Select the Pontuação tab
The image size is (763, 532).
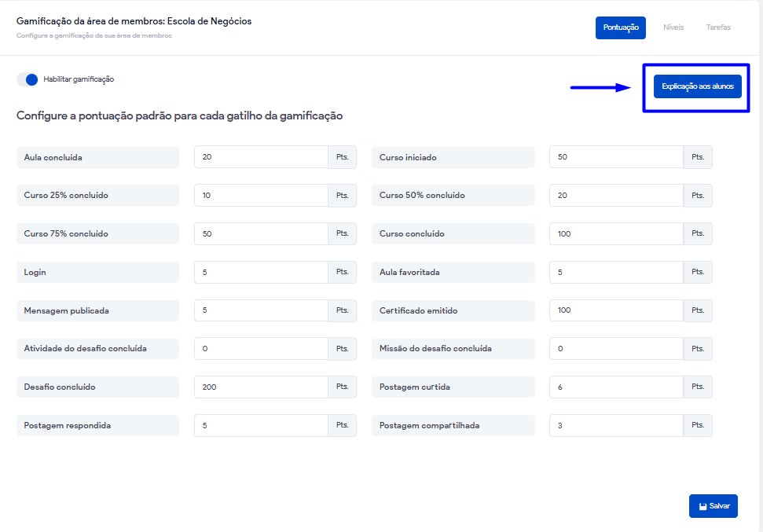[x=620, y=28]
